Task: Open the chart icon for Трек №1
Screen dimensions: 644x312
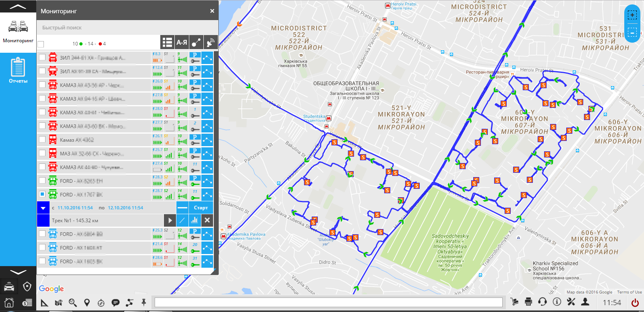Action: point(195,220)
